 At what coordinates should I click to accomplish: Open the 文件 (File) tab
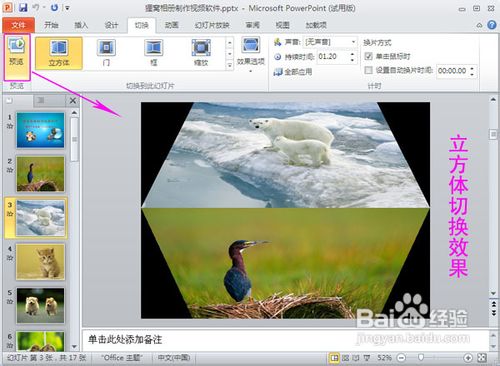[x=18, y=25]
